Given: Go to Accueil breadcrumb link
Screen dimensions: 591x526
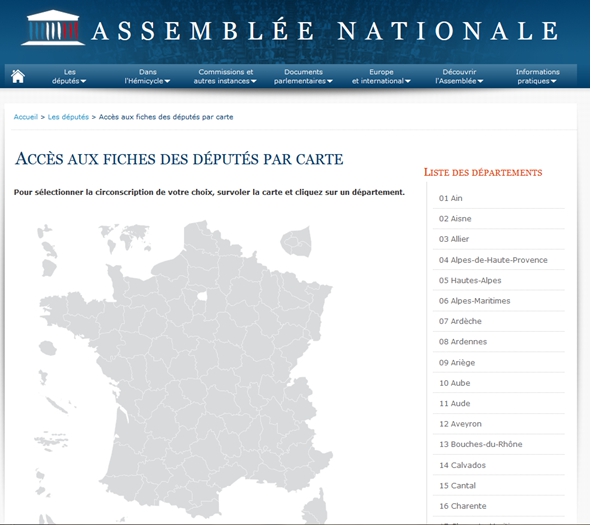Looking at the screenshot, I should (26, 117).
